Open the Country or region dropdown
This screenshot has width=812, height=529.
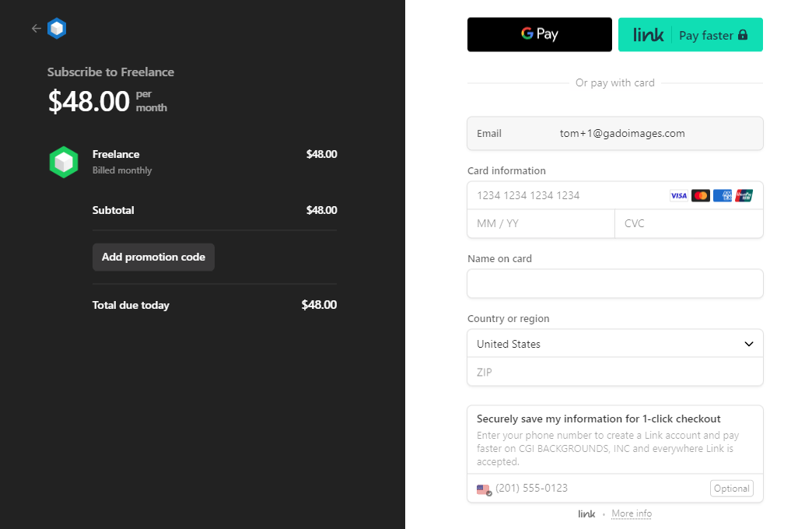click(614, 344)
